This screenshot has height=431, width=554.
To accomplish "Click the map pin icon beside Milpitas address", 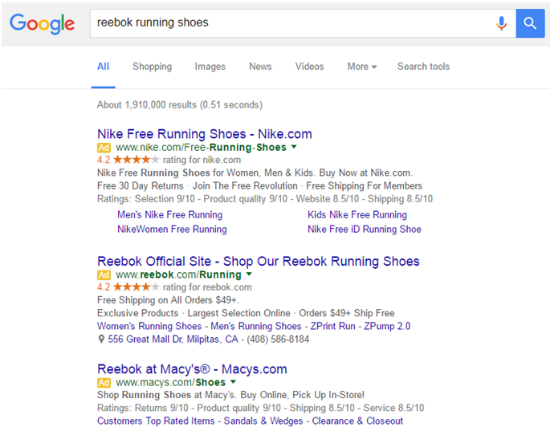I will coord(101,339).
